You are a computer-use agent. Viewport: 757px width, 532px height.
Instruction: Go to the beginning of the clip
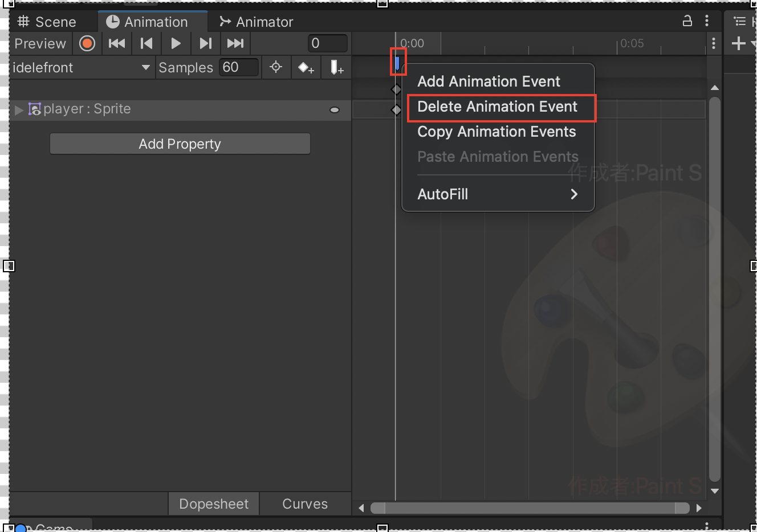[x=117, y=43]
